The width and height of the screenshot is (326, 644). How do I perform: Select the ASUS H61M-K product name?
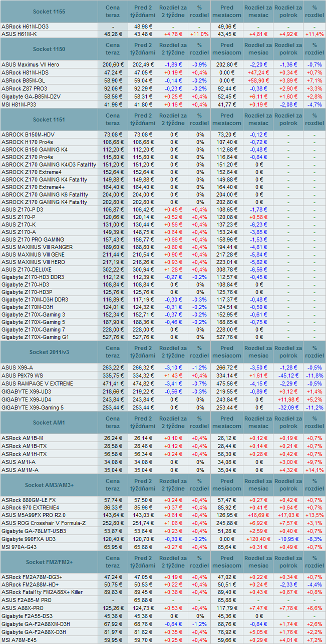19,34
